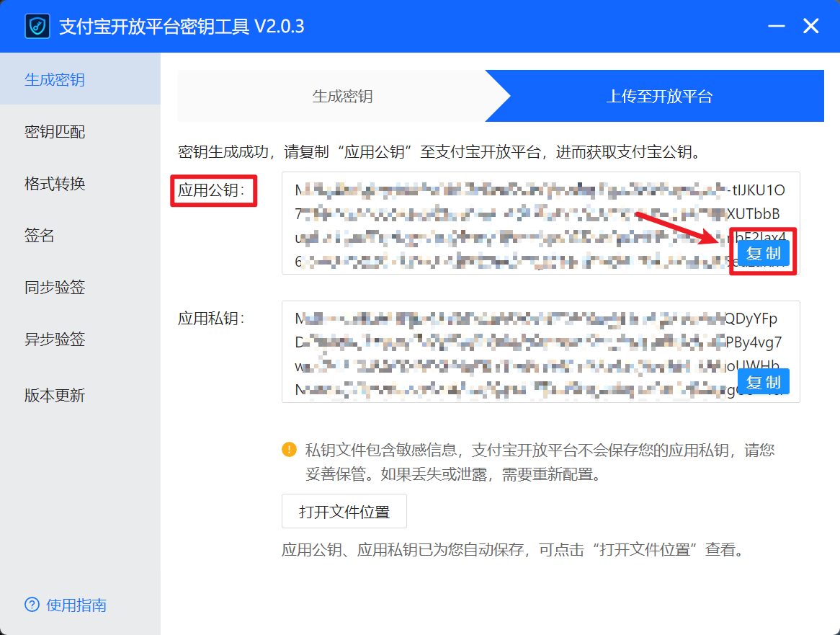Click the 应用公钥 field label
The height and width of the screenshot is (635, 840).
point(214,191)
